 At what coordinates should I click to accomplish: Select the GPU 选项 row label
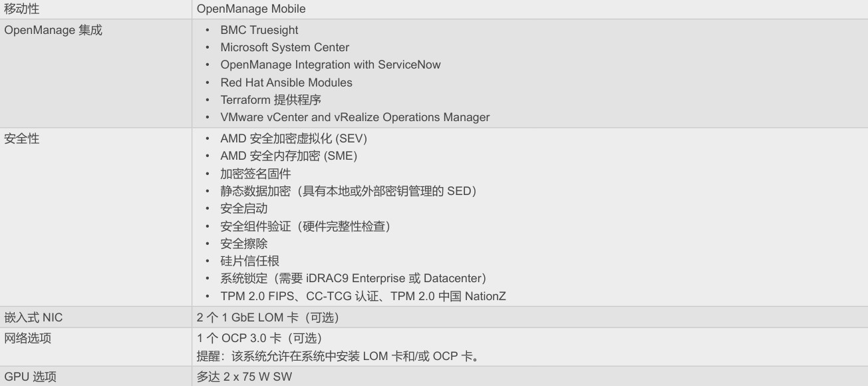pos(31,377)
